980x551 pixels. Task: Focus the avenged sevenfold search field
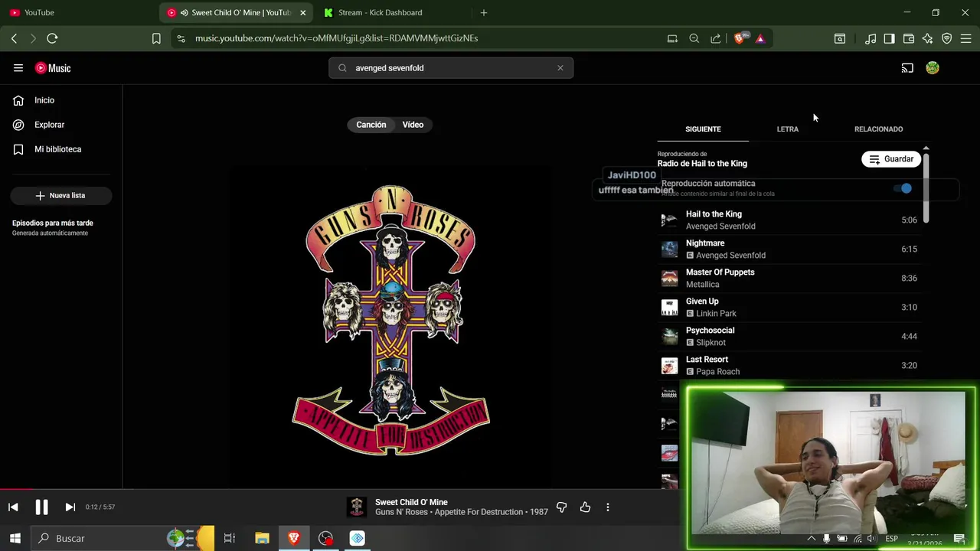pyautogui.click(x=450, y=68)
